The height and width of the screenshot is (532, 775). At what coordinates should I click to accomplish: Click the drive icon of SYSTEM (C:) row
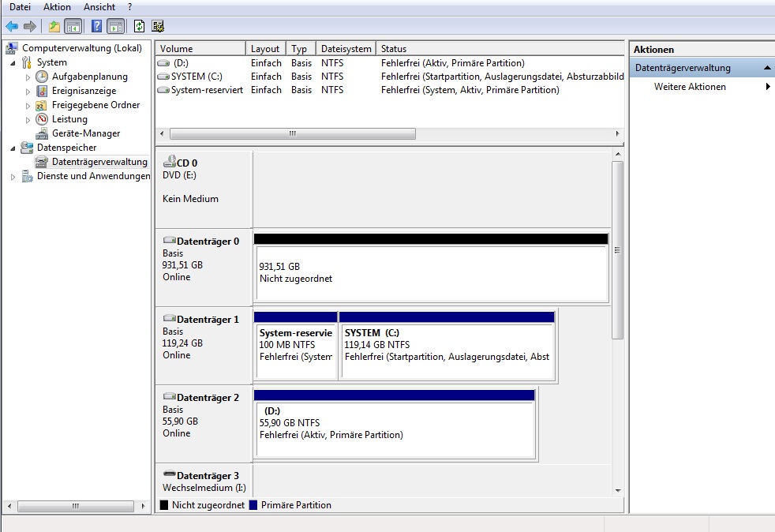(x=163, y=77)
